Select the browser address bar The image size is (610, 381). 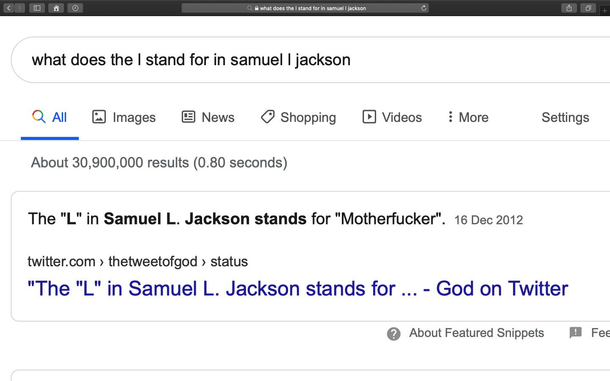tap(305, 8)
